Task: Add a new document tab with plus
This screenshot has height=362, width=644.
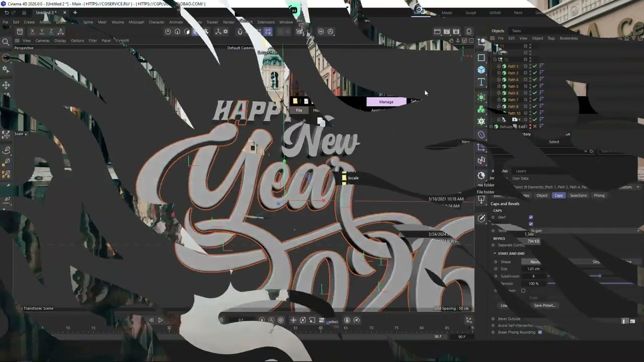Action: 75,13
